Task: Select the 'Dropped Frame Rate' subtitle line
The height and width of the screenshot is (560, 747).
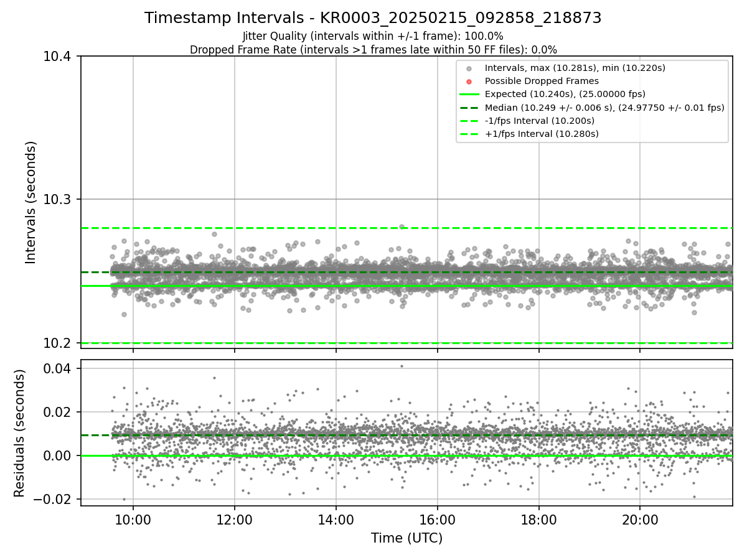Action: point(373,49)
